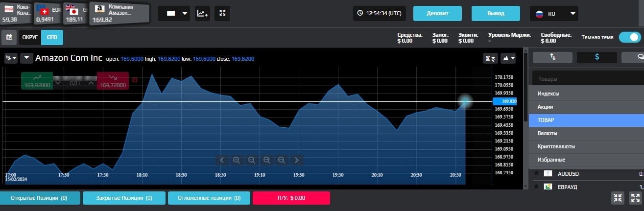Viewport: 644px width, 211px height.
Task: Toggle the Темная тема switch
Action: (x=629, y=37)
